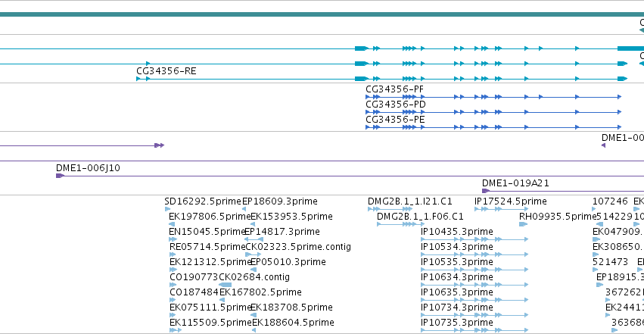Image resolution: width=644 pixels, height=334 pixels.
Task: Select the EP14817.3prime EST label
Action: coord(282,232)
